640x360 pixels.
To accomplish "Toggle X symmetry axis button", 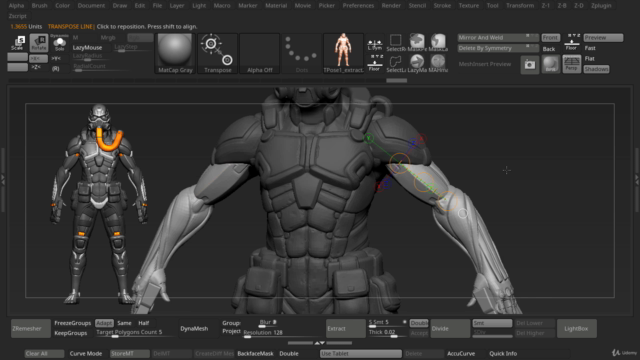I will pyautogui.click(x=38, y=58).
